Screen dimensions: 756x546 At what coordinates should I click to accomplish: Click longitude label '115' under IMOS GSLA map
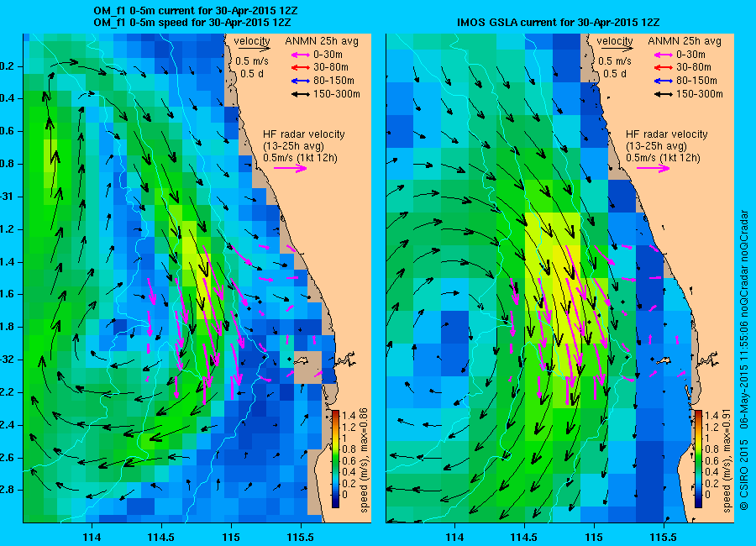[594, 538]
